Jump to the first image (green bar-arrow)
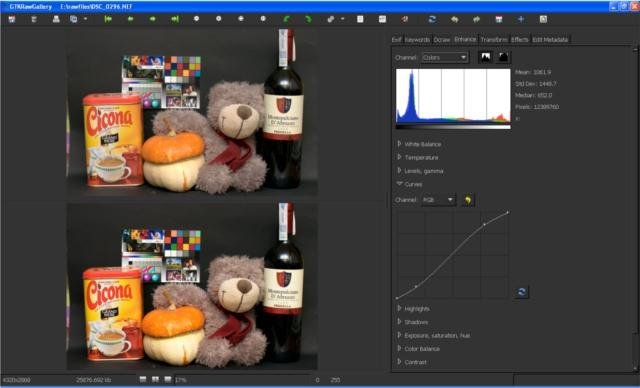The height and width of the screenshot is (388, 640). coord(108,19)
